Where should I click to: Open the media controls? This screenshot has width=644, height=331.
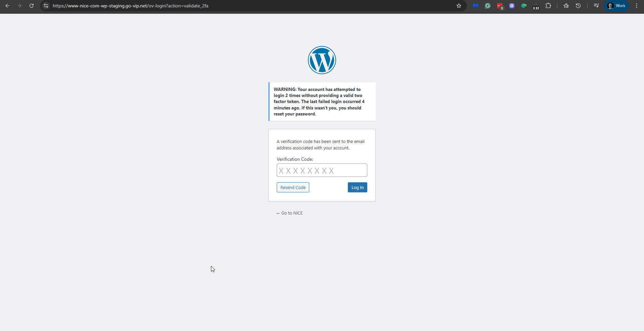click(596, 6)
